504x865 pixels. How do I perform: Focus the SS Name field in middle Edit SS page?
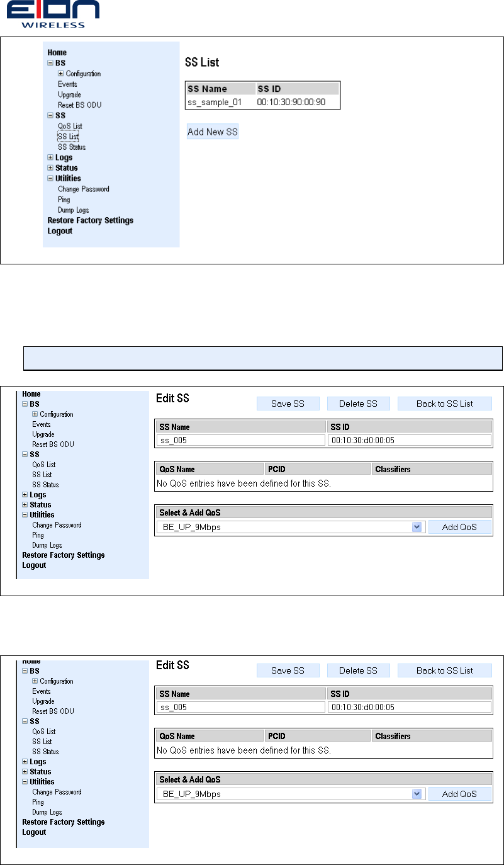(x=240, y=440)
